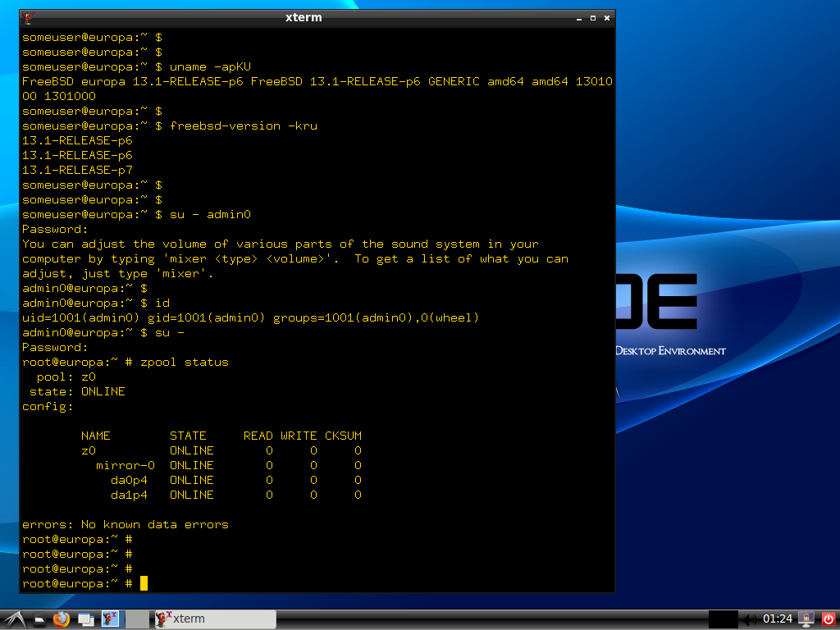Click the 01:24 clock

point(778,619)
